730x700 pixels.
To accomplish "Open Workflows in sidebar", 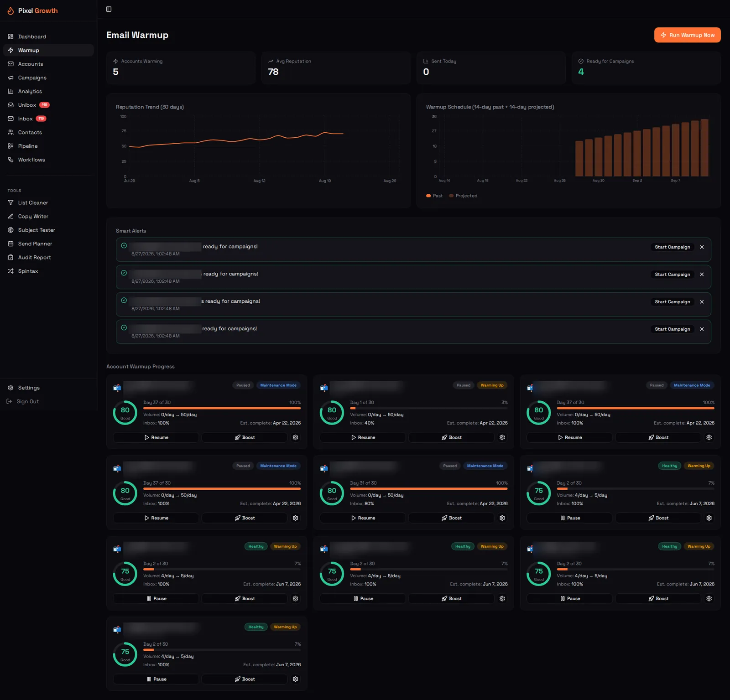I will [48, 160].
